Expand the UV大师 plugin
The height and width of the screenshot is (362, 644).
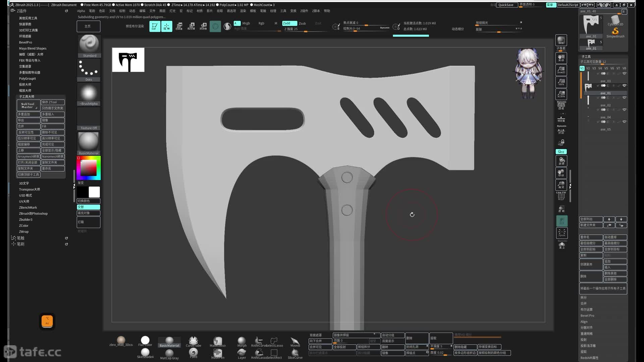pos(24,201)
